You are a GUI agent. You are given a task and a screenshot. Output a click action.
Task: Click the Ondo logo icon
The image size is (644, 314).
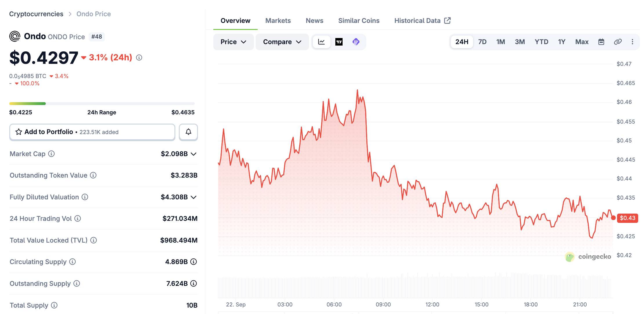pyautogui.click(x=15, y=36)
